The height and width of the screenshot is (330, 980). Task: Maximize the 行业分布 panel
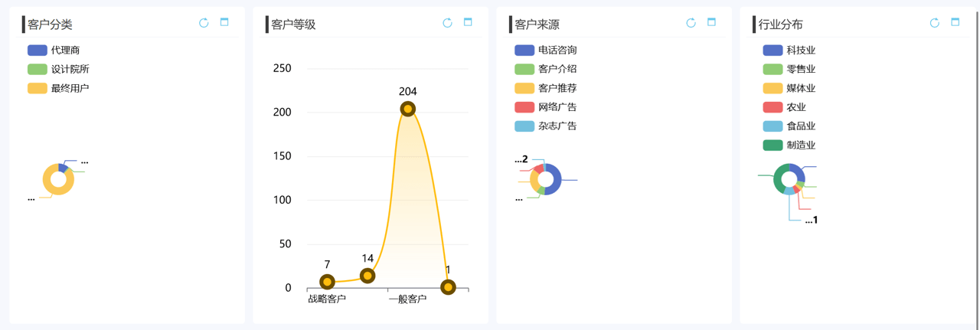955,22
